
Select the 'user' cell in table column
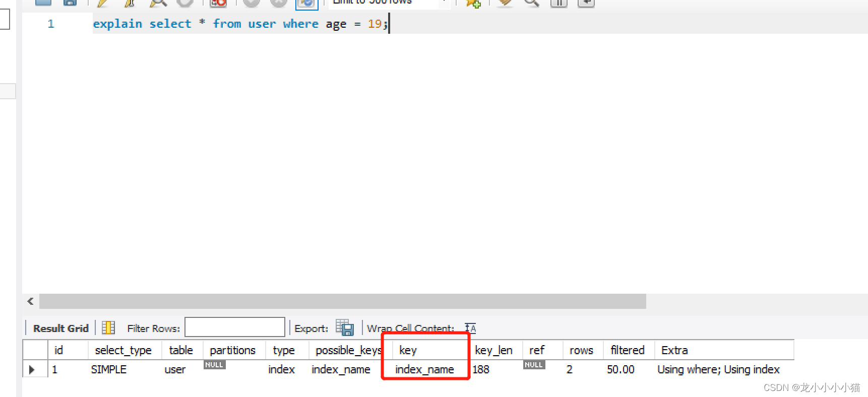175,369
